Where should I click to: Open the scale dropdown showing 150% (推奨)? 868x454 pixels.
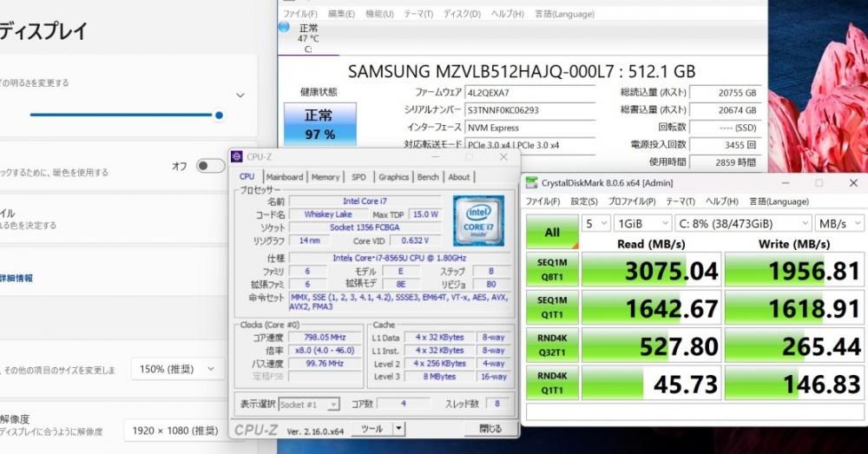point(178,369)
